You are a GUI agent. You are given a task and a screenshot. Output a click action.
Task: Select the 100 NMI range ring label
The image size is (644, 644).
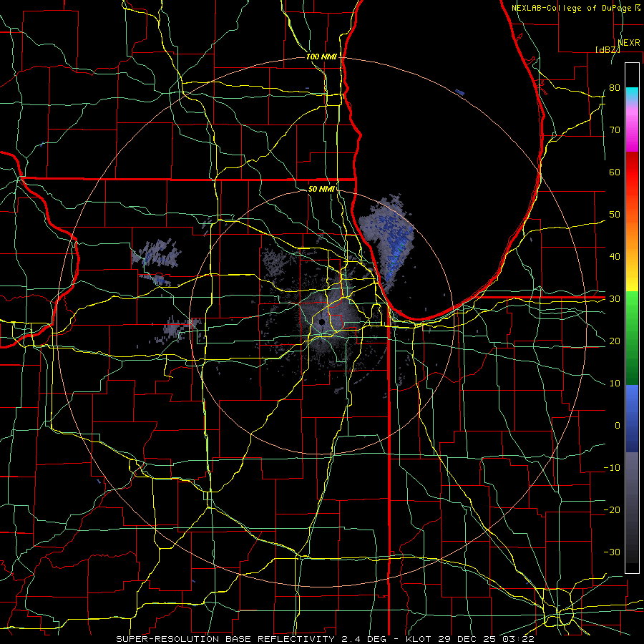click(x=321, y=57)
